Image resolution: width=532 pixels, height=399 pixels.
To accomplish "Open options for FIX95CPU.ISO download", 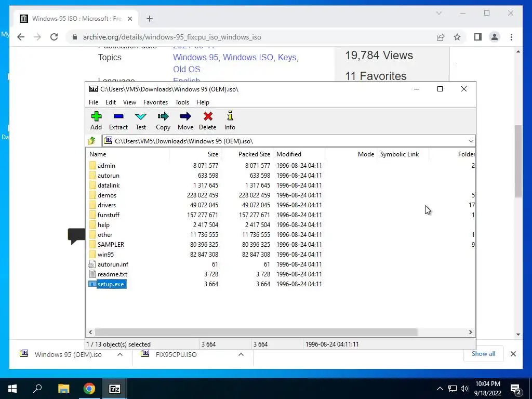I will (x=241, y=354).
